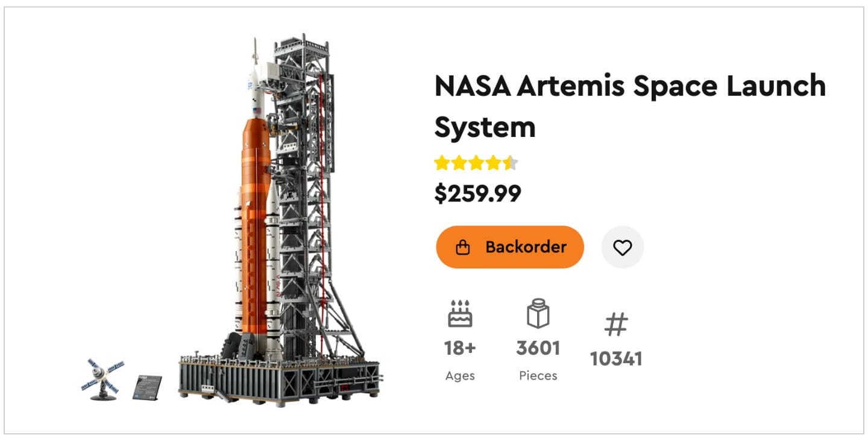Click the 3601 Pieces label
868x435 pixels.
pyautogui.click(x=538, y=348)
